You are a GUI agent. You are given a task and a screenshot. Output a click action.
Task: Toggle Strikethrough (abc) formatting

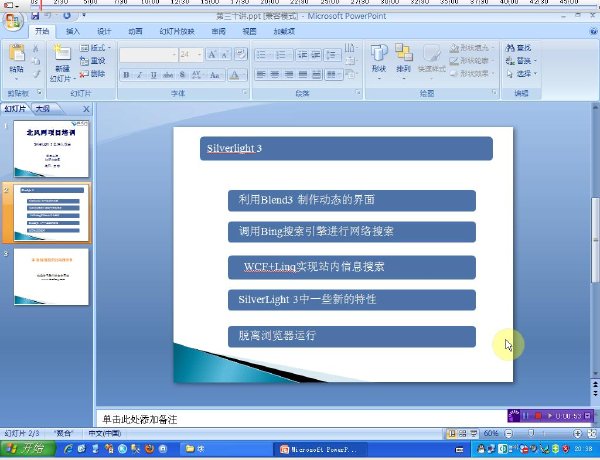[168, 75]
